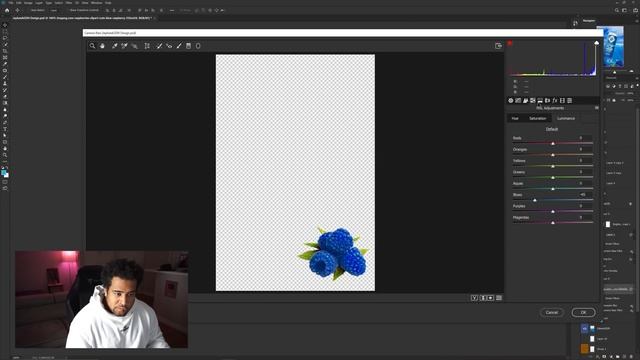This screenshot has width=640, height=360.
Task: Open the Detail panel icon
Action: (x=525, y=100)
